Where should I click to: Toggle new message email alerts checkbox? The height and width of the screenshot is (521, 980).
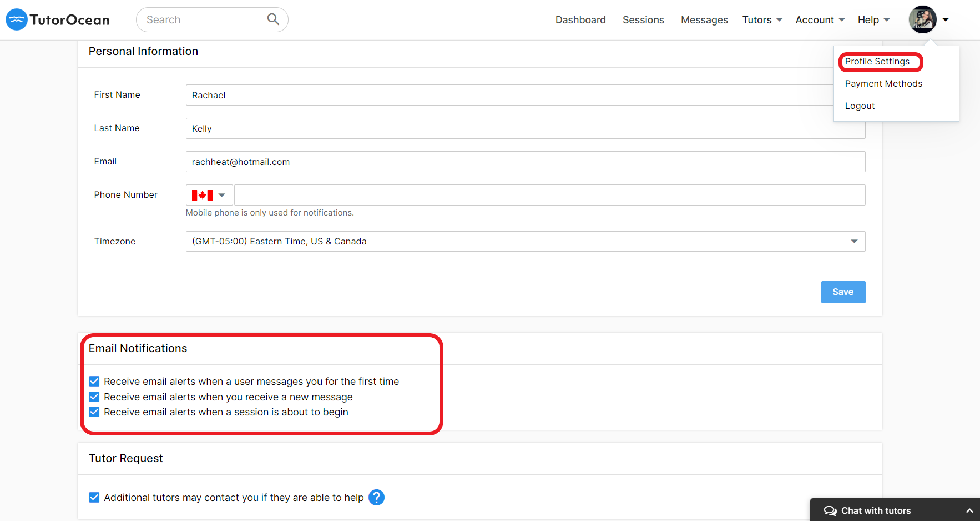coord(94,397)
